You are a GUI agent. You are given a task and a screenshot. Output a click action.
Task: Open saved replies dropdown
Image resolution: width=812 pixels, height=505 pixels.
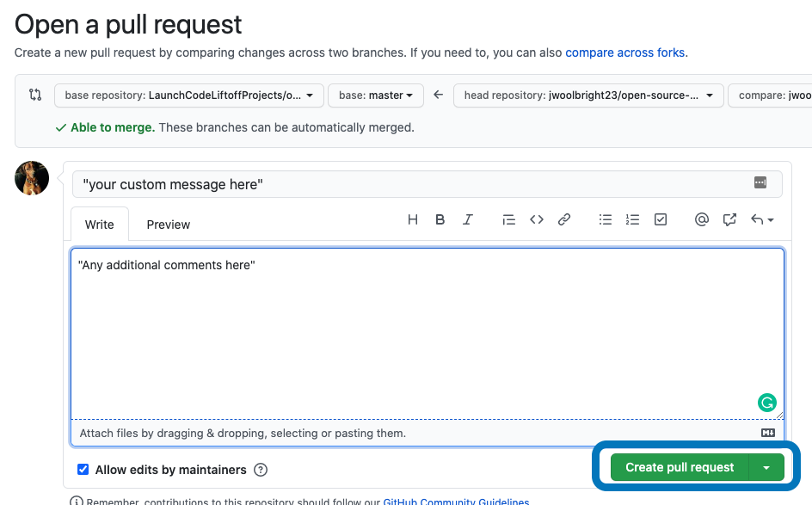(x=762, y=220)
